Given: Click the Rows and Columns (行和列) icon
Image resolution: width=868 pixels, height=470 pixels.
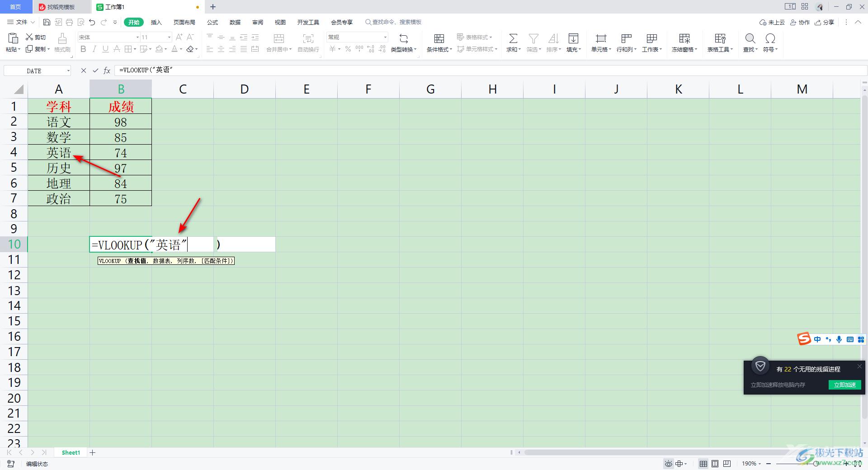Looking at the screenshot, I should [x=626, y=38].
